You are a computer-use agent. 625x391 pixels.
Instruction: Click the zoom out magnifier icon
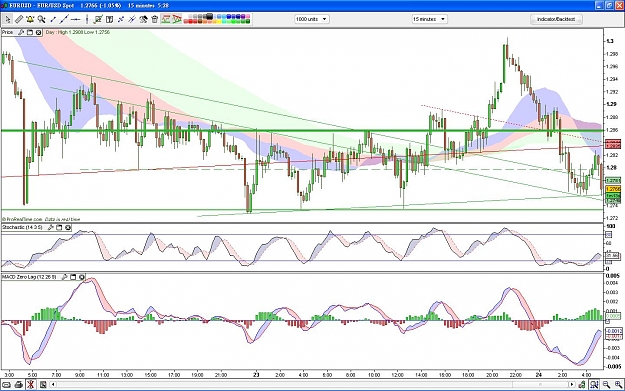pyautogui.click(x=606, y=385)
